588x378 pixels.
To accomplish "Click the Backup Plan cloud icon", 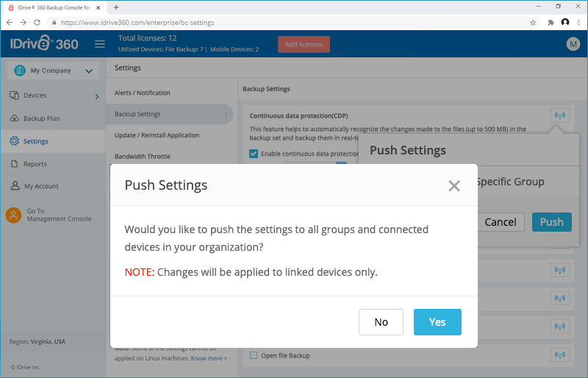I will tap(14, 118).
